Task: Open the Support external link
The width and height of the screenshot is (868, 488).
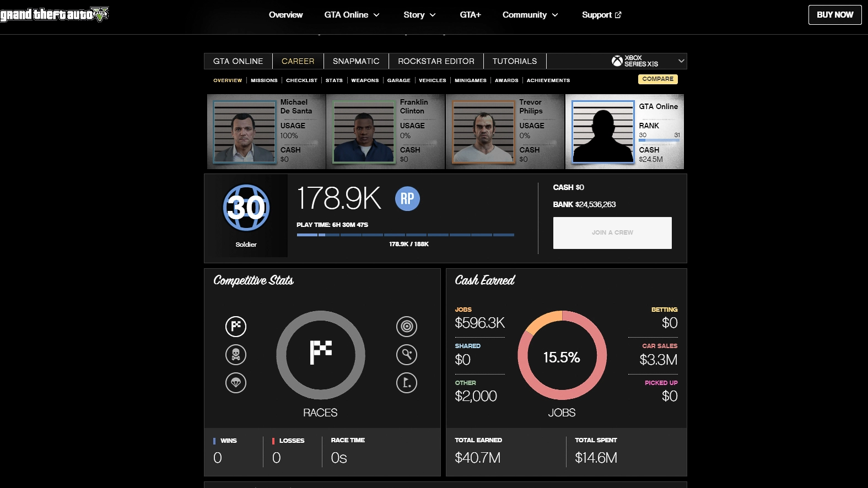Action: coord(601,15)
